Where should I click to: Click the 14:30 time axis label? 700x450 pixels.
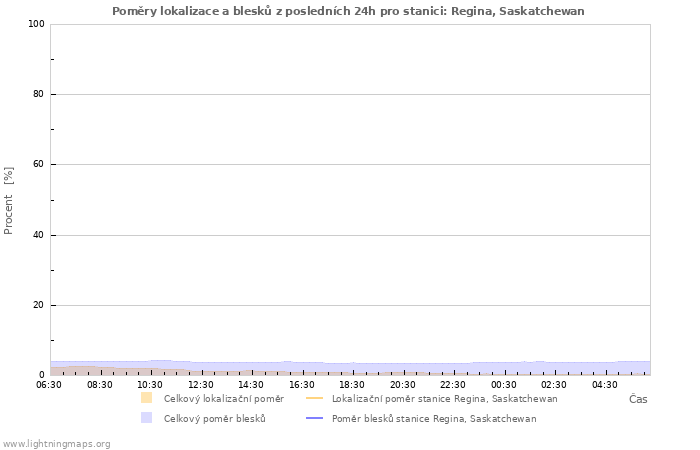coord(251,384)
